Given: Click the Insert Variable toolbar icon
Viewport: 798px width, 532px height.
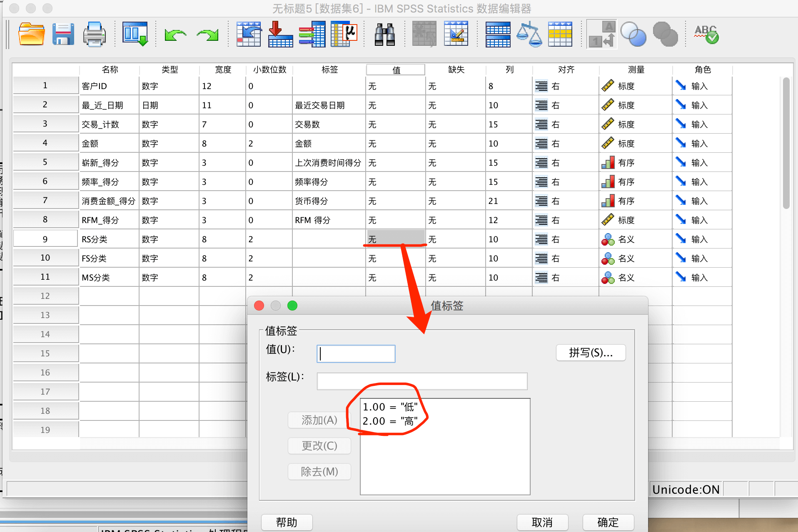Looking at the screenshot, I should (456, 34).
